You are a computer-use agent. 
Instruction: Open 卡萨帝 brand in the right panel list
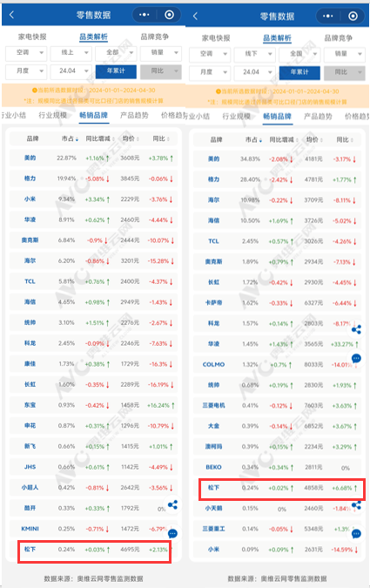[x=213, y=302]
